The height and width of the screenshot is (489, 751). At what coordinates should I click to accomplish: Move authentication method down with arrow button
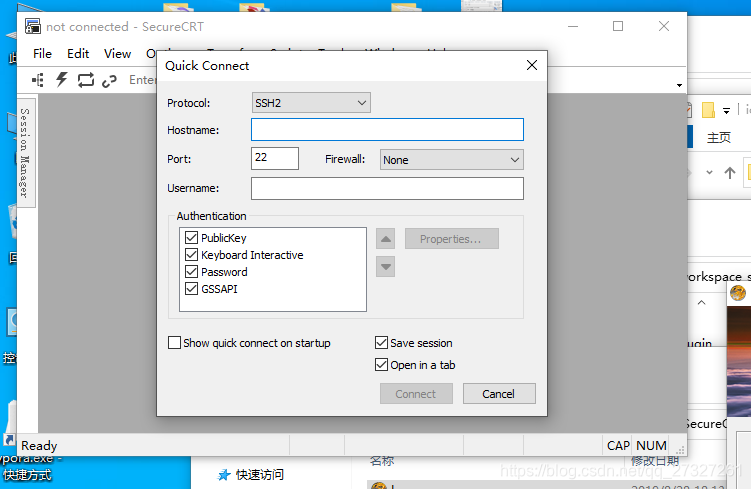[x=386, y=267]
